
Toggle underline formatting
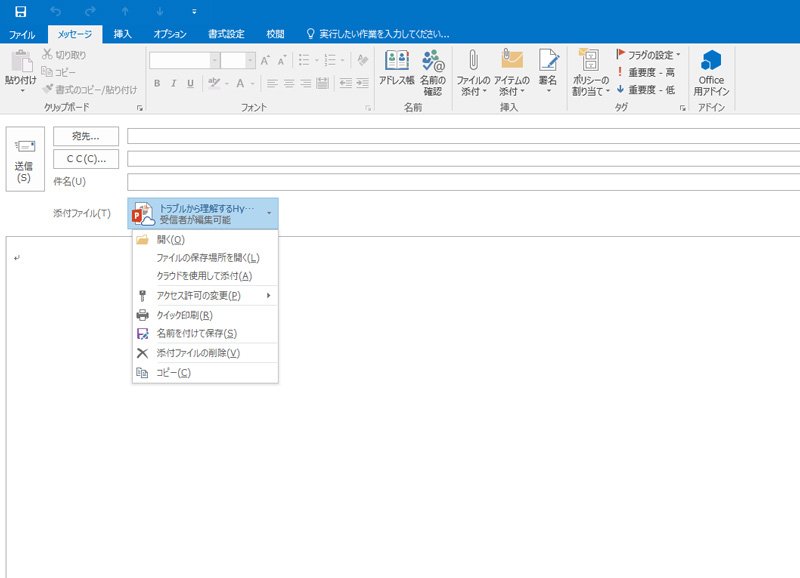click(190, 83)
